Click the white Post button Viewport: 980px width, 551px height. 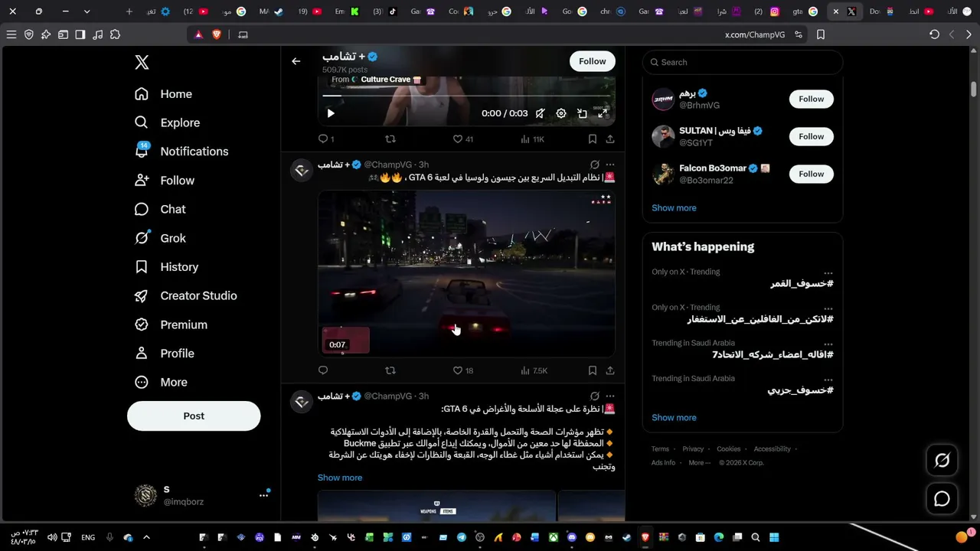[x=194, y=416]
